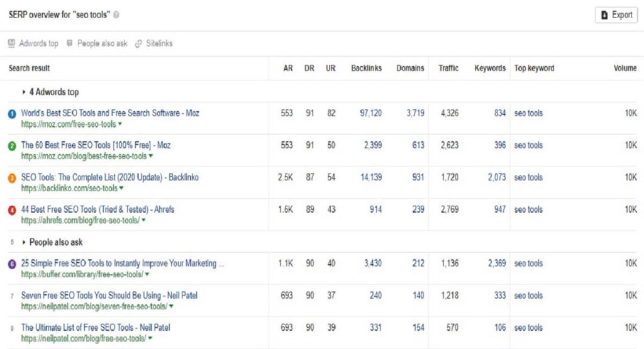Open the moz.com/free-seo-tools URL dropdown arrow
644x349 pixels.
pos(120,124)
